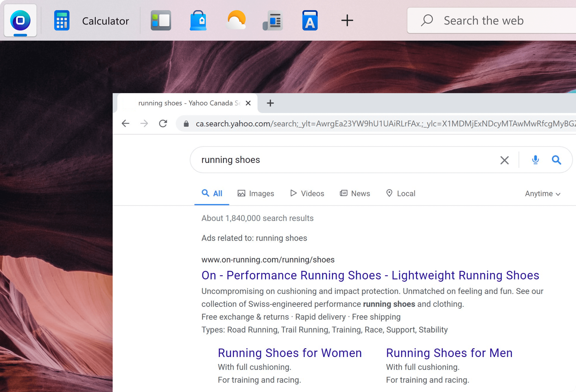Go back to the previous page

[x=125, y=124]
